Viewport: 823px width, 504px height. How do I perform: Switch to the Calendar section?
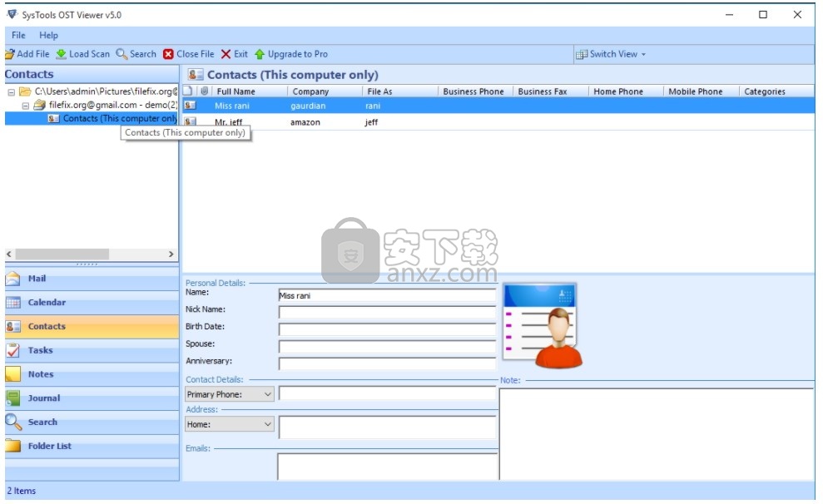(x=92, y=303)
